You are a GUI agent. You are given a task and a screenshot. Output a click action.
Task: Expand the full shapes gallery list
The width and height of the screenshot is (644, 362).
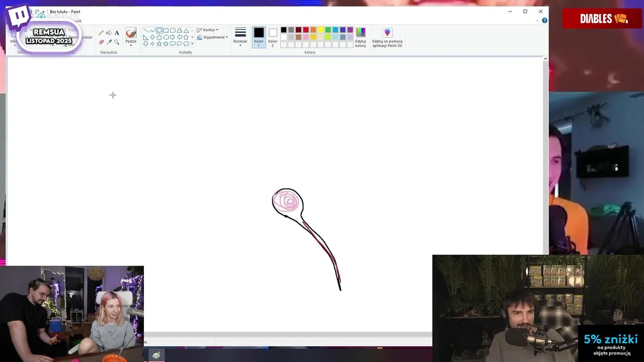point(192,44)
